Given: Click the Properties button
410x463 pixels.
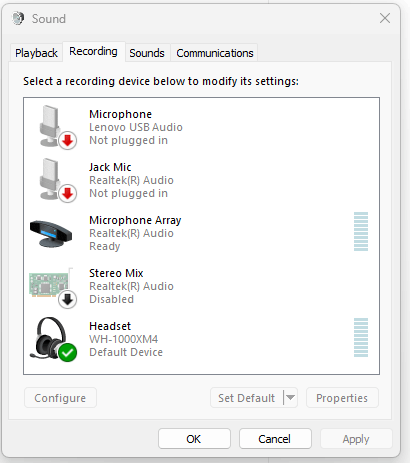Looking at the screenshot, I should 342,397.
